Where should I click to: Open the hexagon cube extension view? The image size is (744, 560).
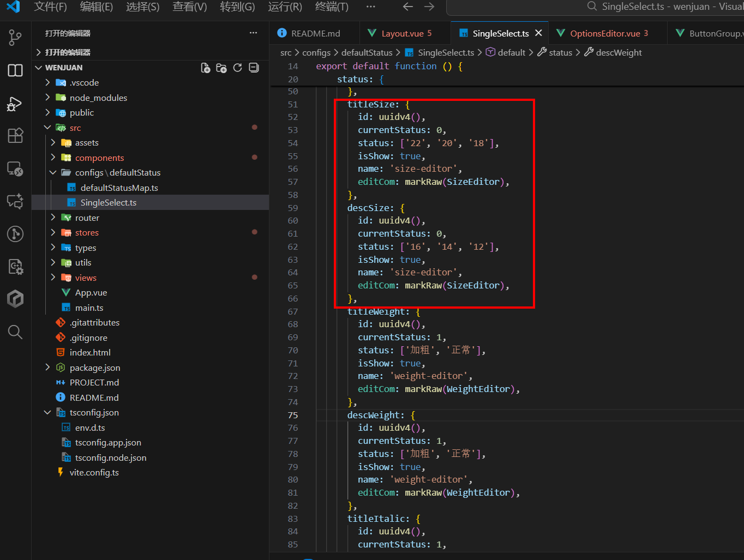coord(15,299)
